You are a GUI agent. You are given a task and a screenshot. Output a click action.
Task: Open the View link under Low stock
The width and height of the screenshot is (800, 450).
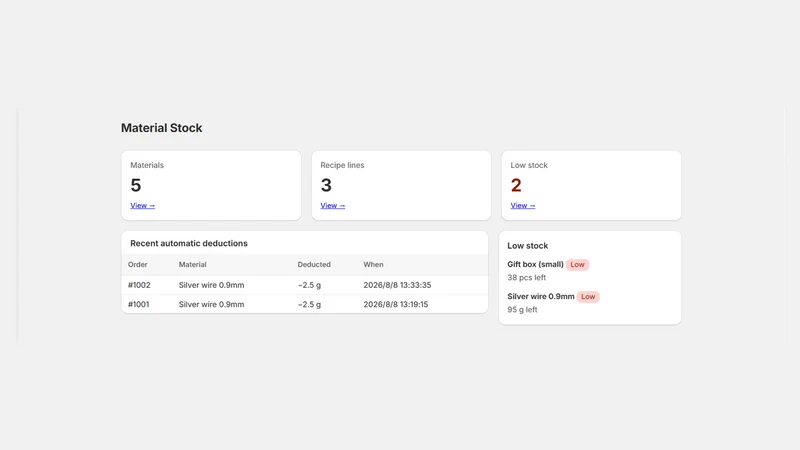tap(523, 206)
